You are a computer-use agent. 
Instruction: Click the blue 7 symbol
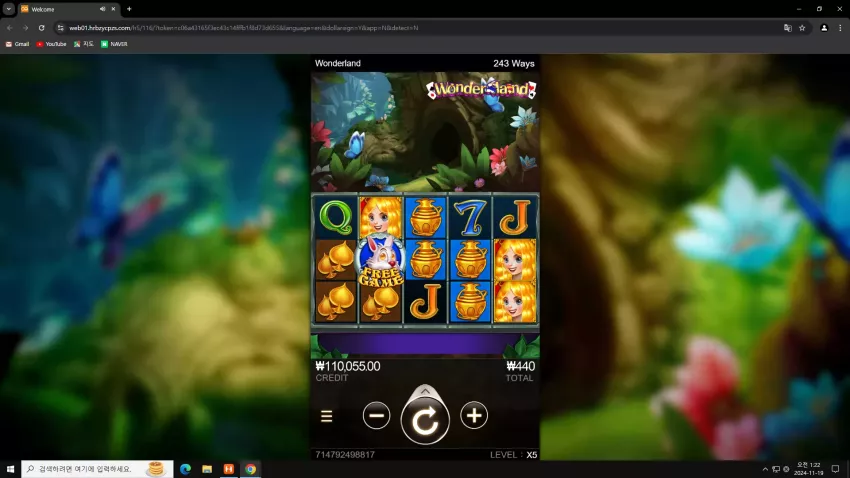(470, 217)
